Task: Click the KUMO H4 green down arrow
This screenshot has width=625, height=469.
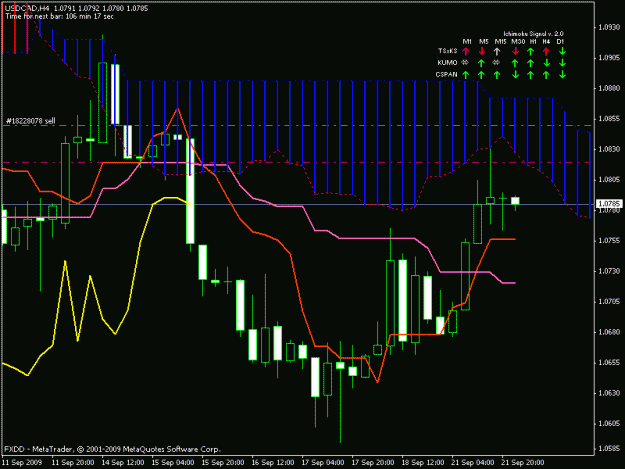Action: (546, 63)
